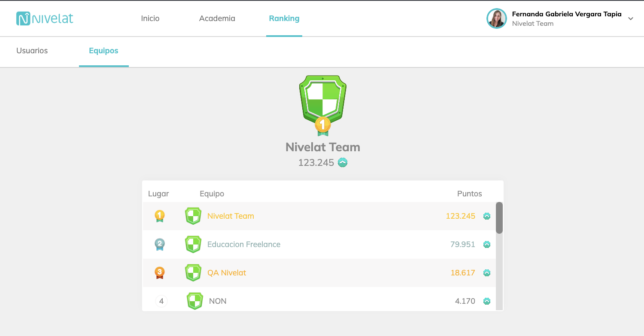This screenshot has height=336, width=644.
Task: Click the 79.951 points value
Action: click(463, 244)
